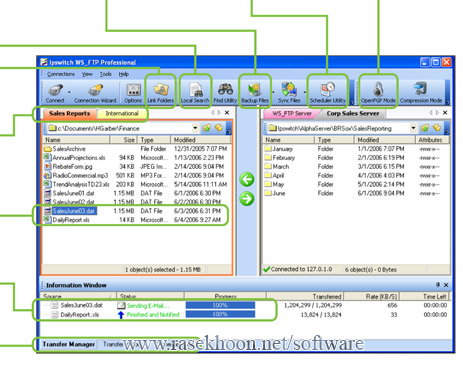Viewport: 463px width, 367px height.
Task: Close the Information Window panel
Action: coord(446,285)
